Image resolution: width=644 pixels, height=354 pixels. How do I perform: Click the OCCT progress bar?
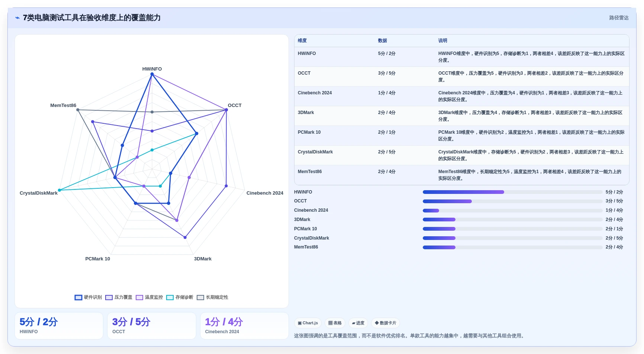pos(512,201)
